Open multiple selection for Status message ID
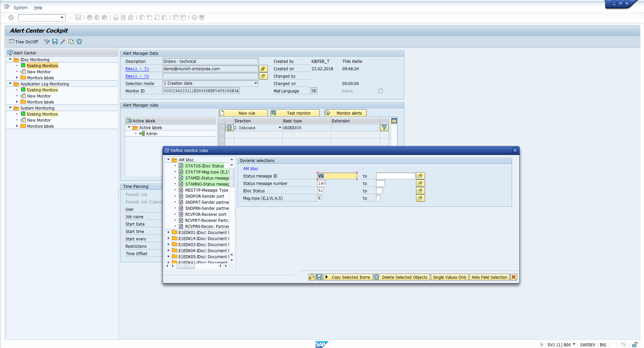 click(x=420, y=176)
